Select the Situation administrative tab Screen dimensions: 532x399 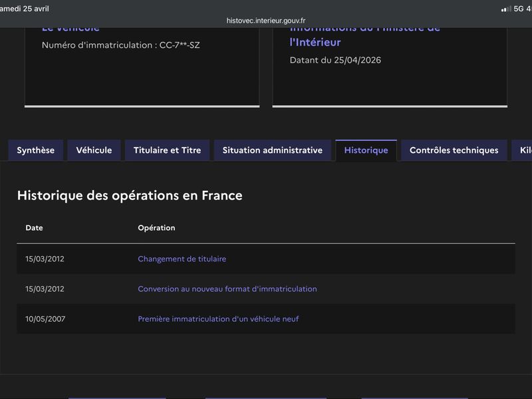click(273, 150)
